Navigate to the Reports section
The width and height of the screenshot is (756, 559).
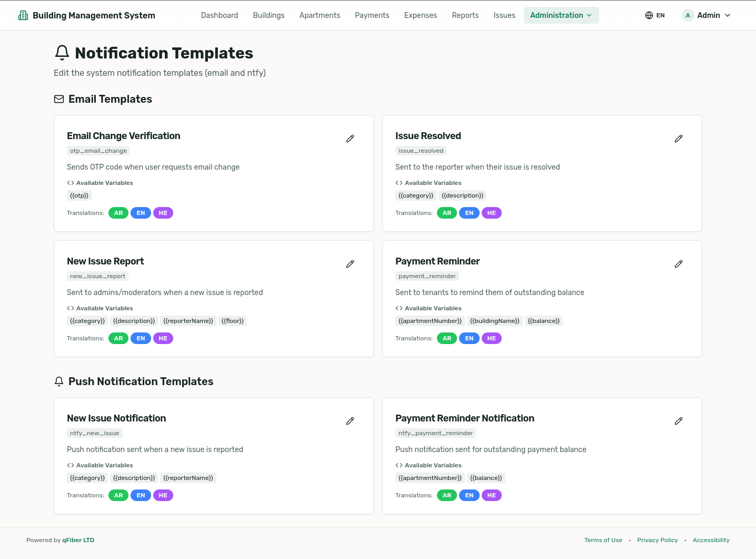[465, 15]
